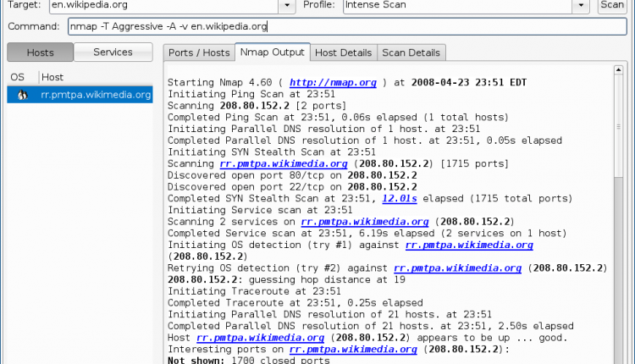
Task: Click rr.pmtpa.wikimedia.org link in OS detection try #1 line
Action: (469, 245)
